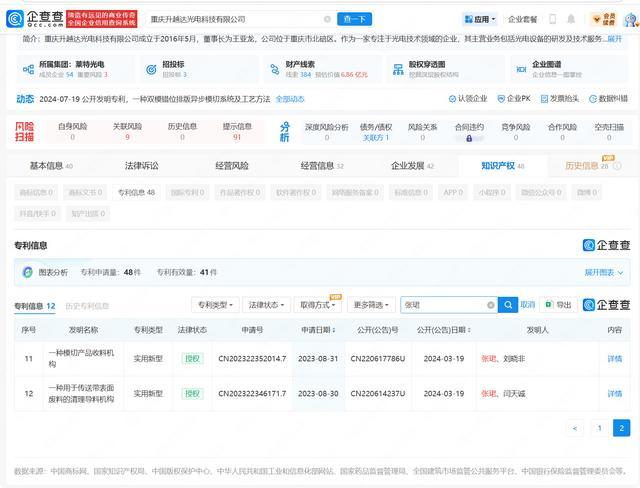Image resolution: width=640 pixels, height=488 pixels.
Task: Click 认领企业
Action: 468,99
